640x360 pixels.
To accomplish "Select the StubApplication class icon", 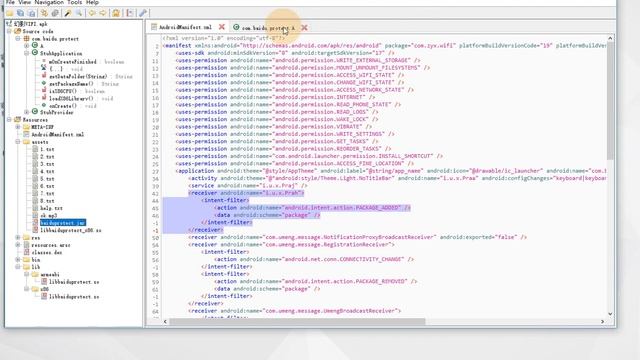I will [x=35, y=53].
